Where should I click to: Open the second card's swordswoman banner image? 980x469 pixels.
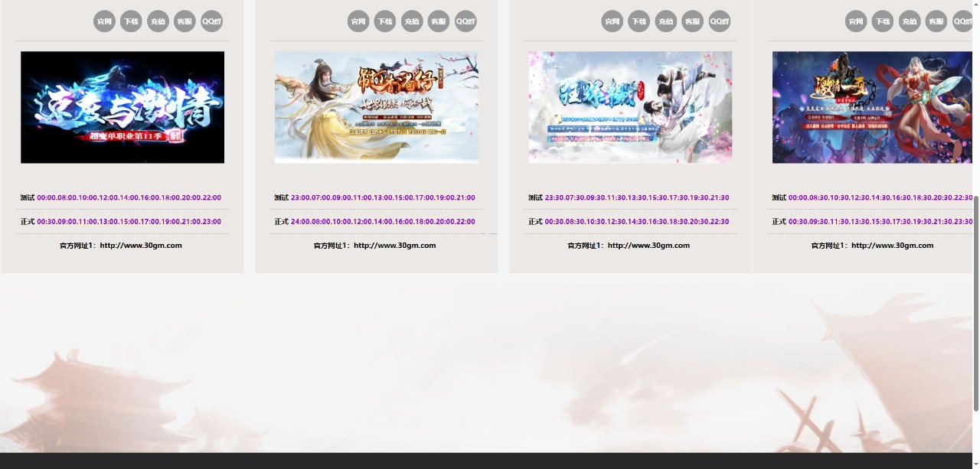tap(377, 107)
